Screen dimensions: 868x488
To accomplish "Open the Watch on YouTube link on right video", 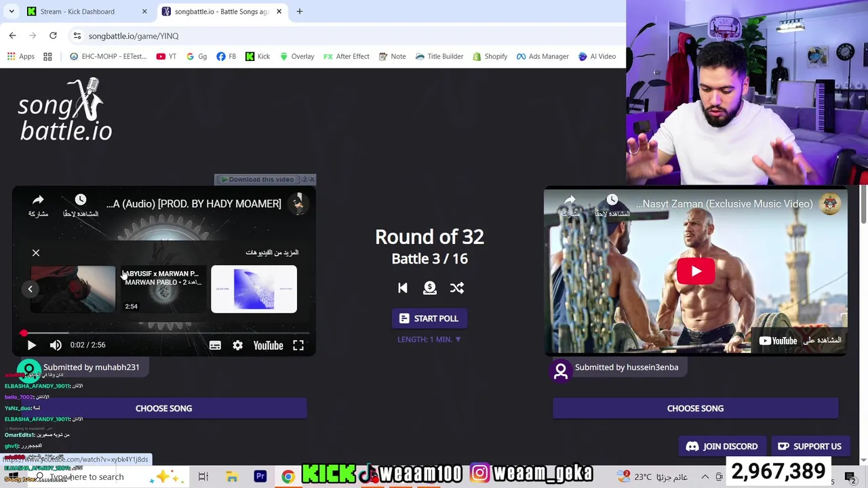I will (800, 340).
